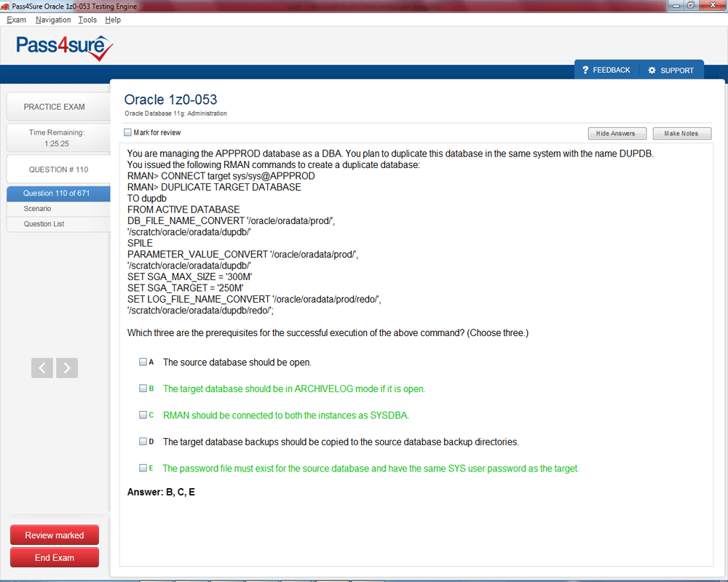Viewport: 728px width, 582px height.
Task: Tick answer option A checkbox
Action: pyautogui.click(x=143, y=362)
